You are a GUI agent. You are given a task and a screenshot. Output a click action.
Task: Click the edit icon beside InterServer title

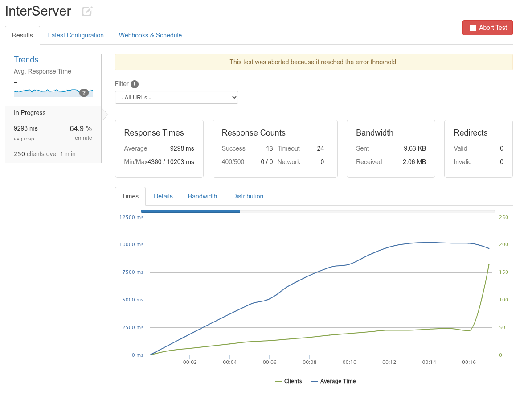(x=87, y=12)
